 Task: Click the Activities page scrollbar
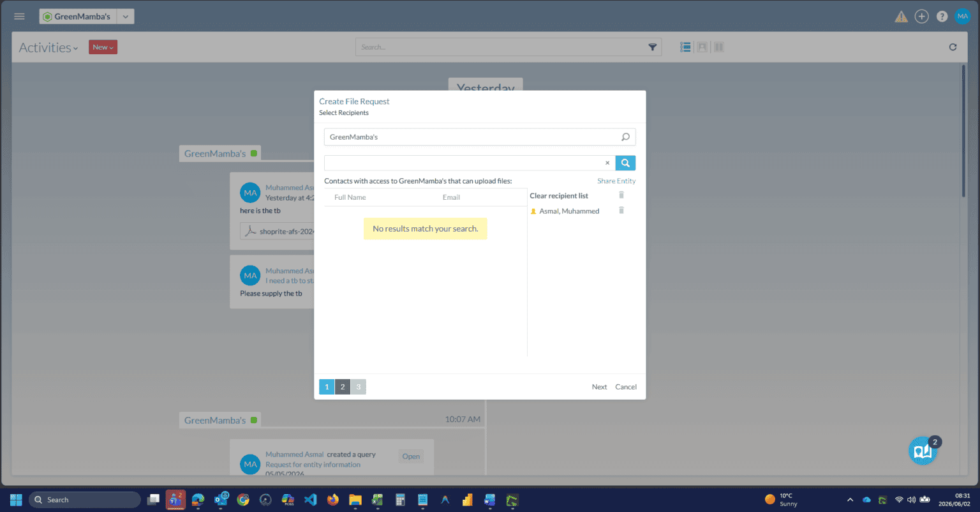963,131
